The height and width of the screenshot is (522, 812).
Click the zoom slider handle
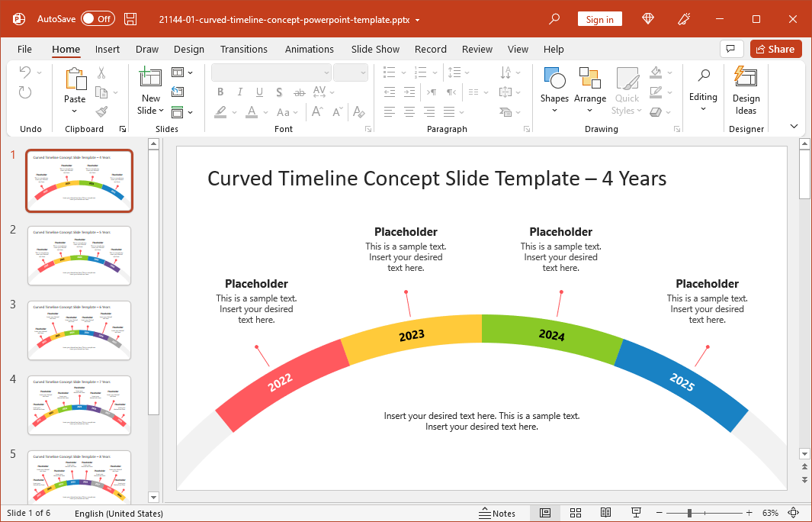[x=689, y=513]
